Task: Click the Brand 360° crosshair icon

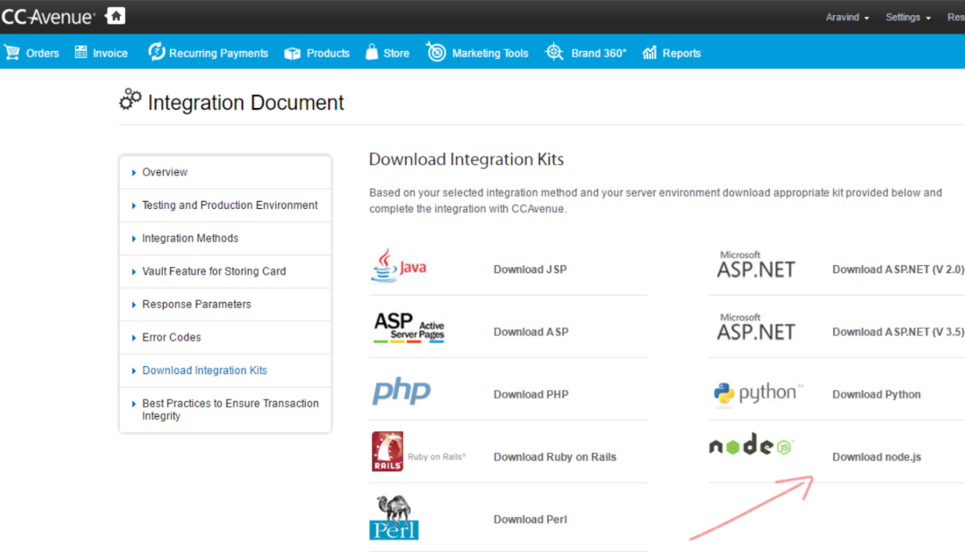Action: [554, 52]
